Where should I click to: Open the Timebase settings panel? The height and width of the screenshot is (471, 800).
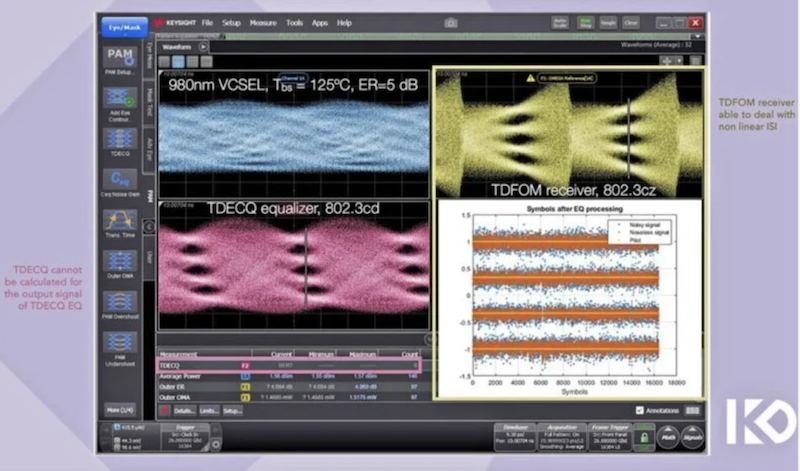point(515,437)
